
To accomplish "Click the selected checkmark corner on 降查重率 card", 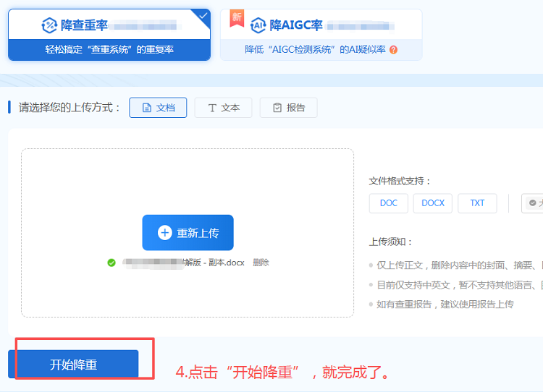I will click(203, 15).
